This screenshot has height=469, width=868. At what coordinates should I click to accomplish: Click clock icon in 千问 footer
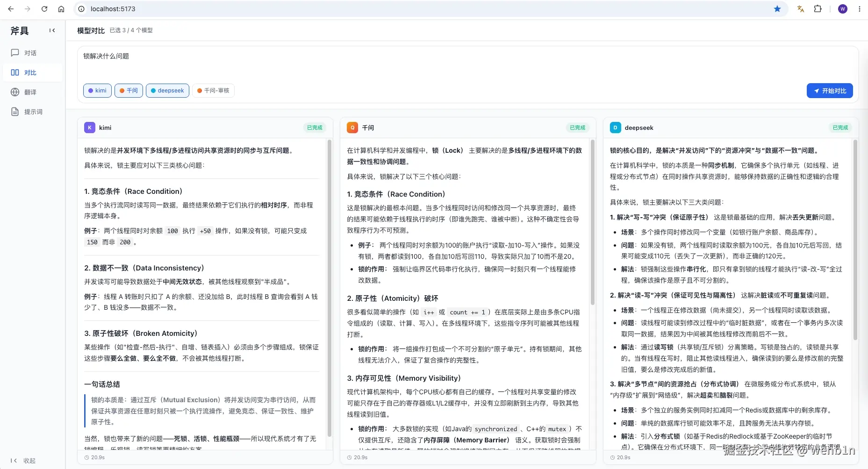coord(349,458)
